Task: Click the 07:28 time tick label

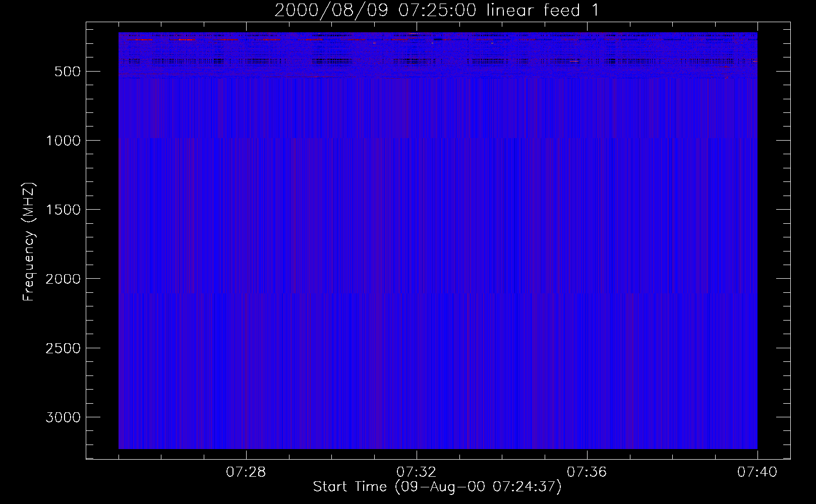Action: click(246, 472)
